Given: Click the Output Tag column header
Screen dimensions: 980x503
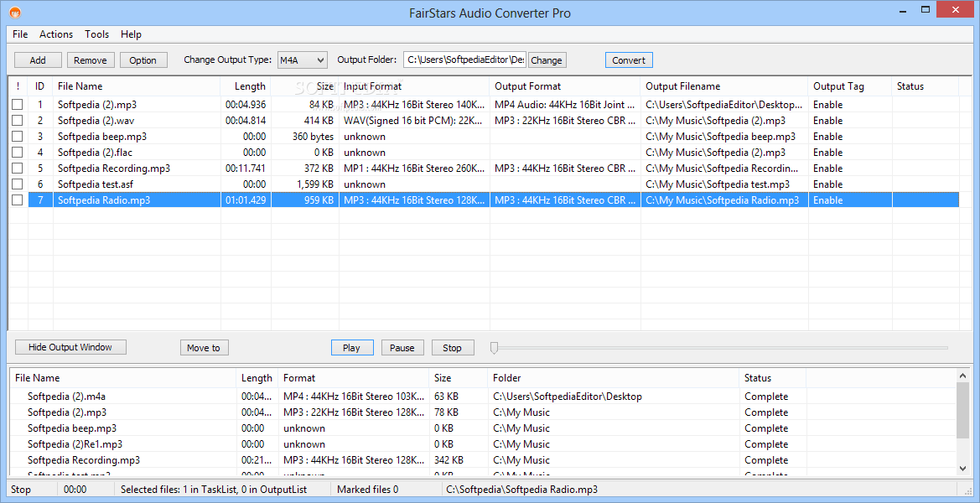Looking at the screenshot, I should coord(850,86).
